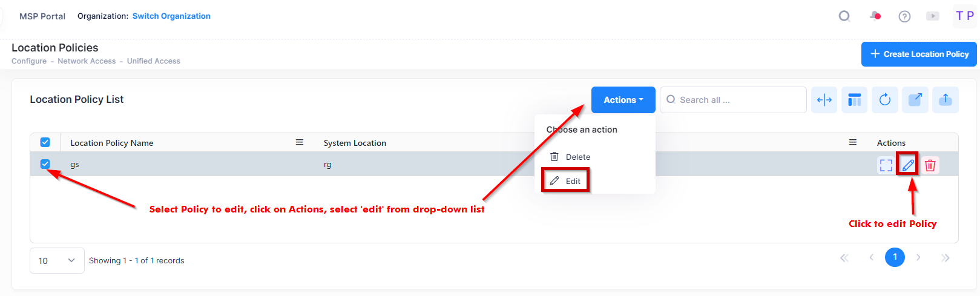
Task: Click the open-in-new-window icon
Action: (x=915, y=100)
